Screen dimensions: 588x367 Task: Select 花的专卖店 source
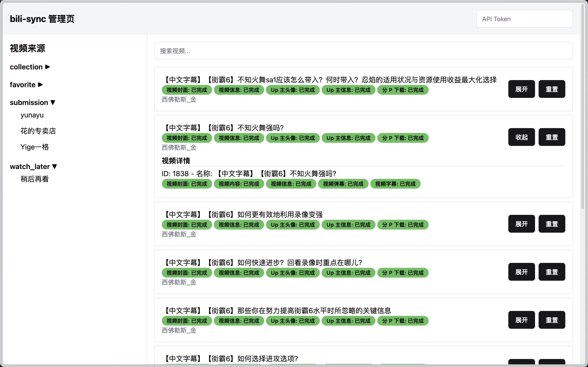(x=38, y=131)
